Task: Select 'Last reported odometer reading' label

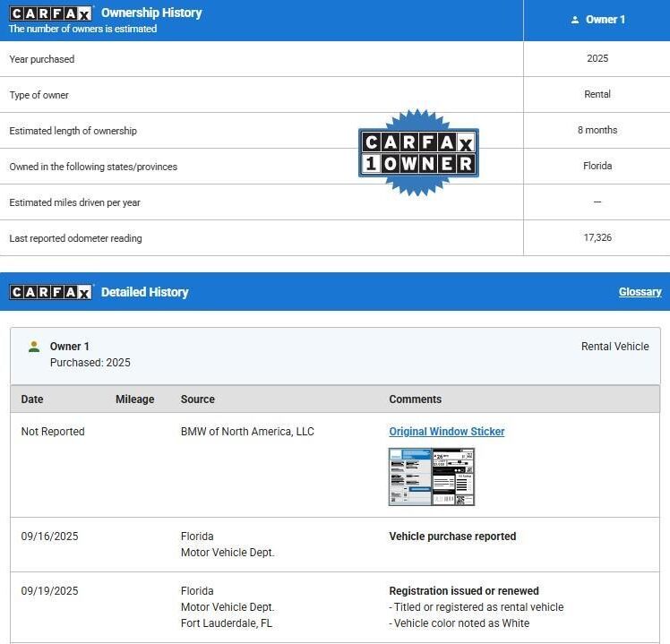Action: point(75,238)
